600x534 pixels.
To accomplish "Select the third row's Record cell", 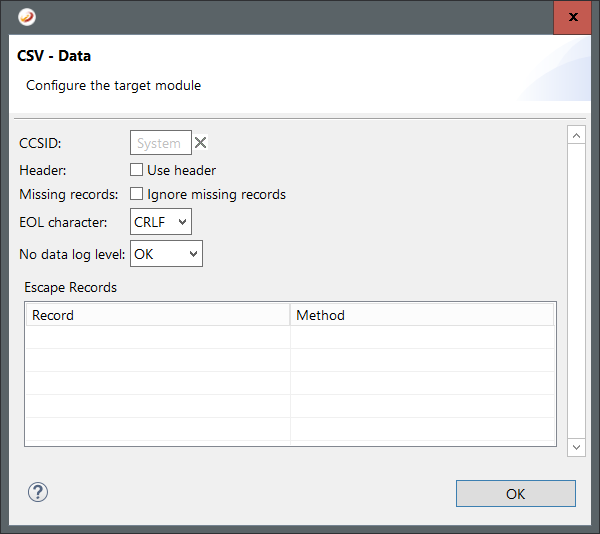I will 157,384.
